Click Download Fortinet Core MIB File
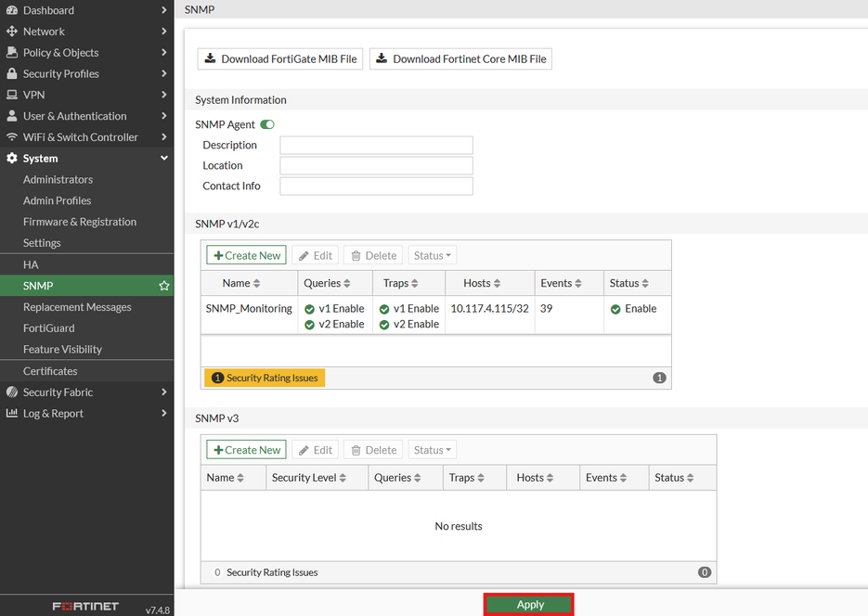The image size is (868, 616). point(460,58)
